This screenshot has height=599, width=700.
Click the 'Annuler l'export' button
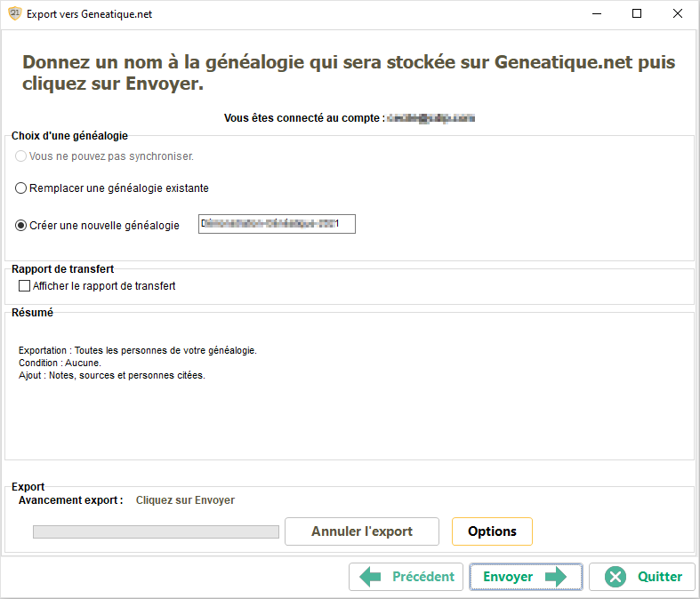click(362, 531)
